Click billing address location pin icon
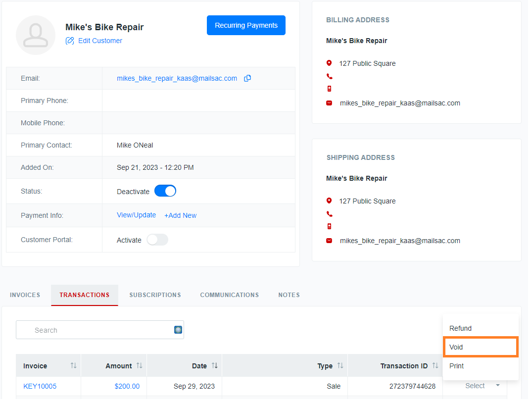The image size is (532, 404). (329, 63)
